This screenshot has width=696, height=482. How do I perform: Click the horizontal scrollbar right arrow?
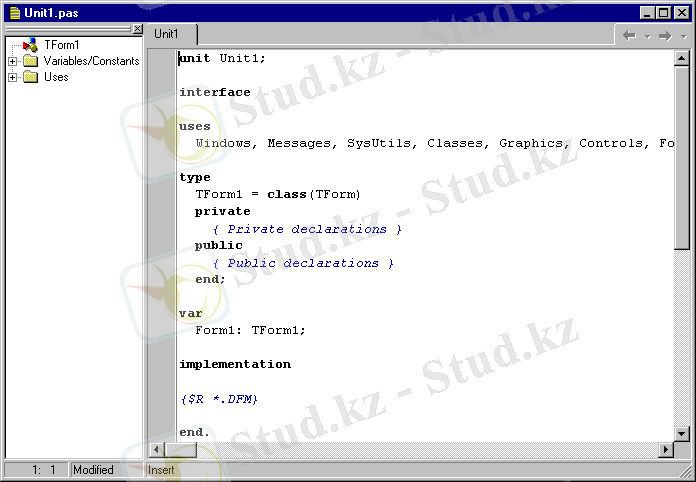(x=665, y=450)
